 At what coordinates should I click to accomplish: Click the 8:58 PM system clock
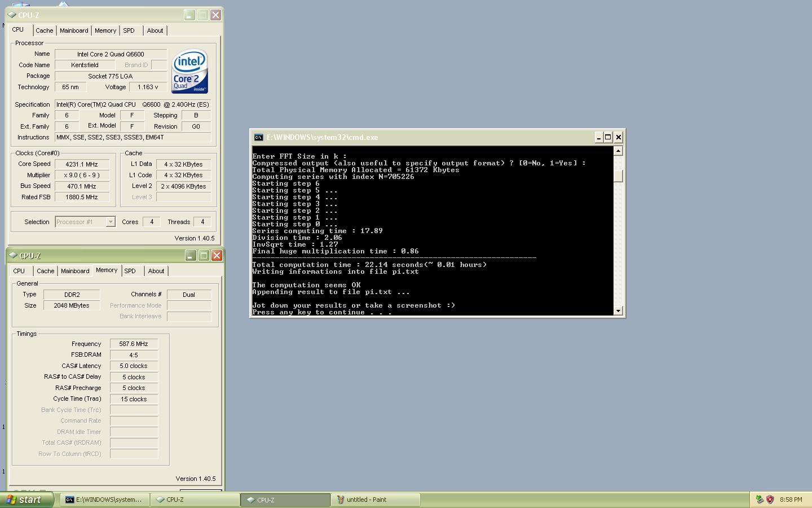(791, 500)
